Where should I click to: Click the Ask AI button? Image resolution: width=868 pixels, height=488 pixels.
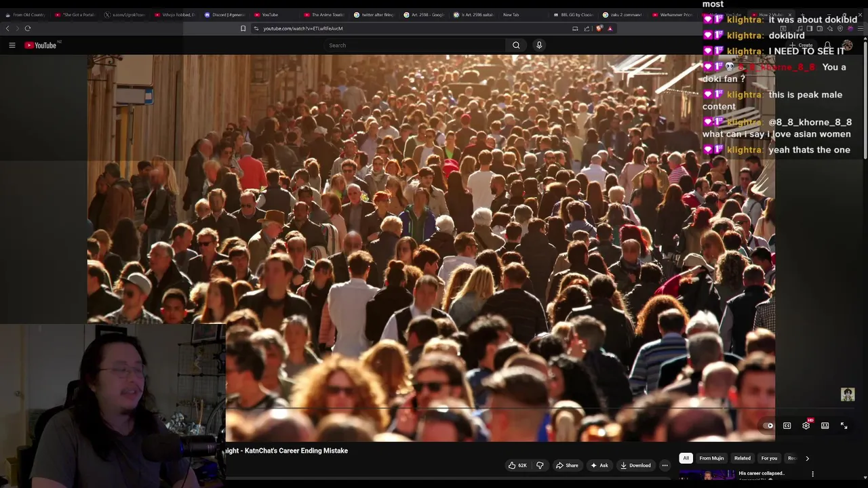pyautogui.click(x=599, y=466)
